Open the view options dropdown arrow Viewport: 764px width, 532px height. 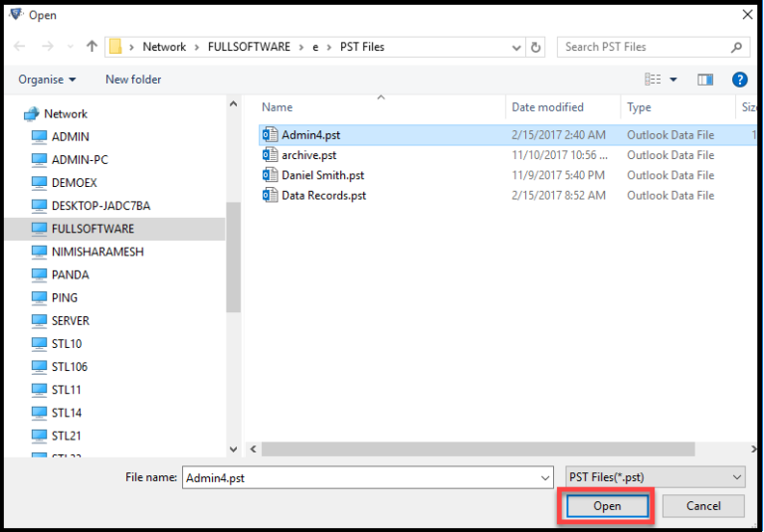[x=673, y=80]
